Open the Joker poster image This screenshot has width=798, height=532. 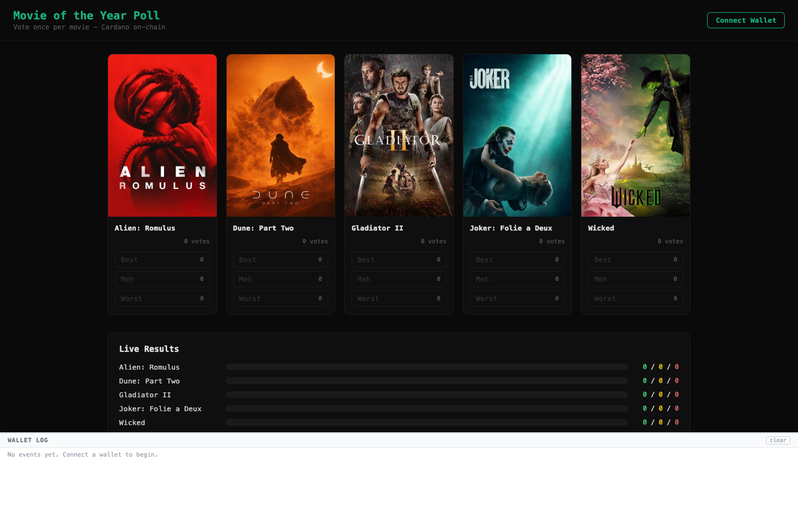517,135
